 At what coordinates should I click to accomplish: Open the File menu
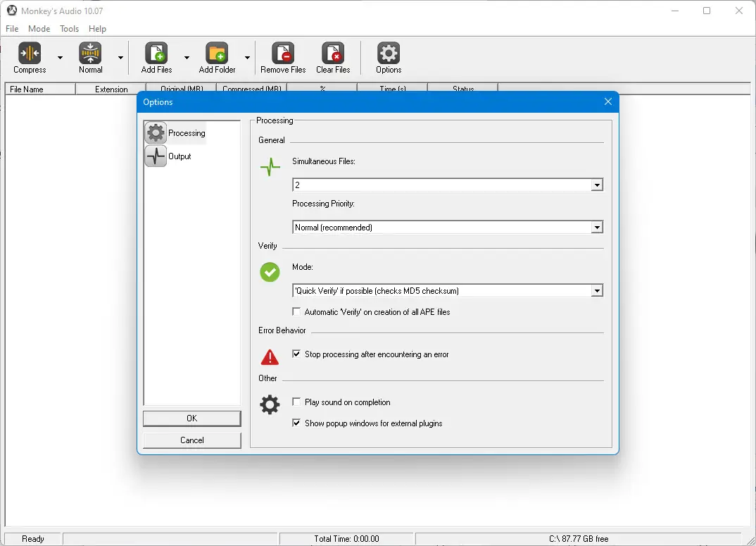[12, 28]
